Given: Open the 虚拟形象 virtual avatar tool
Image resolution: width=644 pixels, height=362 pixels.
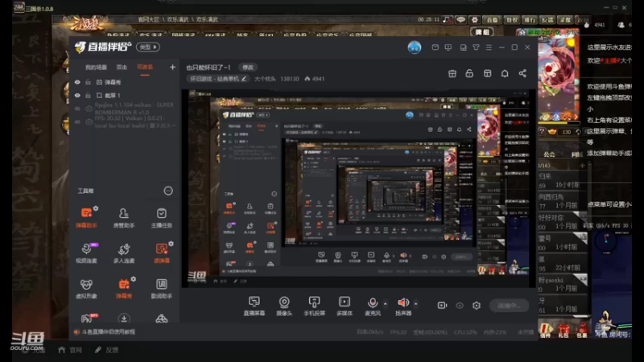Looking at the screenshot, I should [86, 288].
